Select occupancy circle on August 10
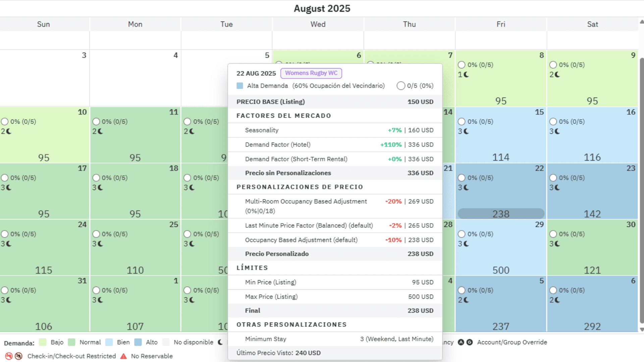 [5, 122]
